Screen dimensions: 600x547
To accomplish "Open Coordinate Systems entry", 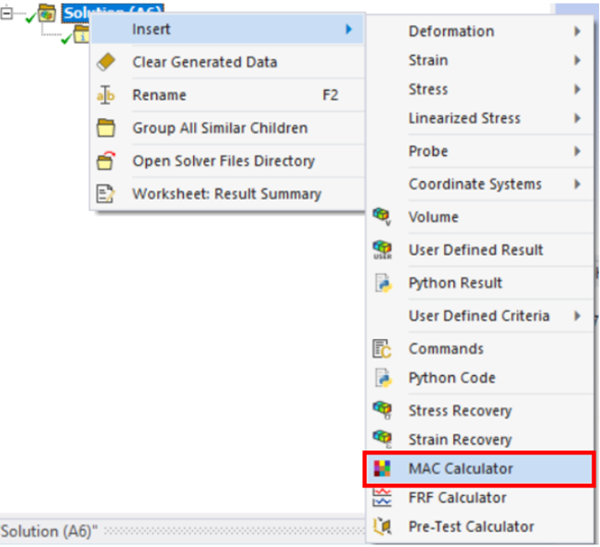I will pyautogui.click(x=480, y=184).
